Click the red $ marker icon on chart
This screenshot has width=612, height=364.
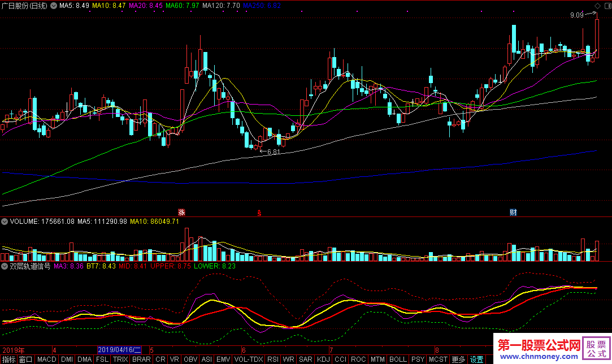[259, 213]
